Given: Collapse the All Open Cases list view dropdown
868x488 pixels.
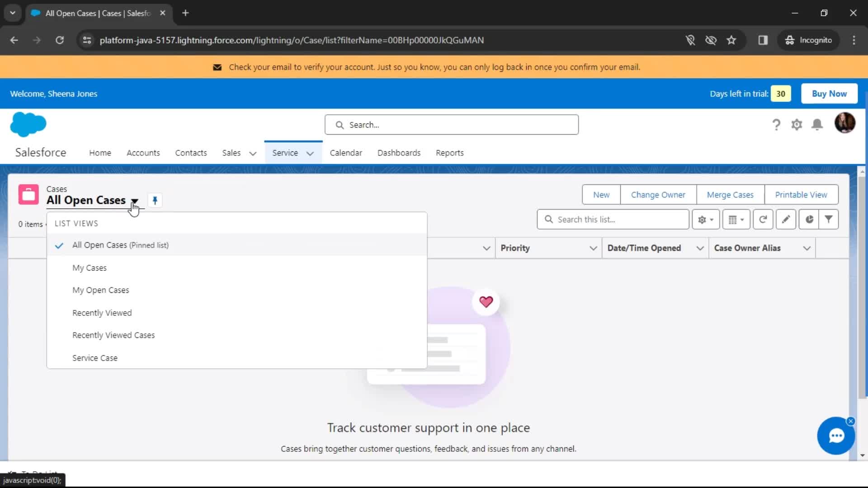Looking at the screenshot, I should (134, 201).
